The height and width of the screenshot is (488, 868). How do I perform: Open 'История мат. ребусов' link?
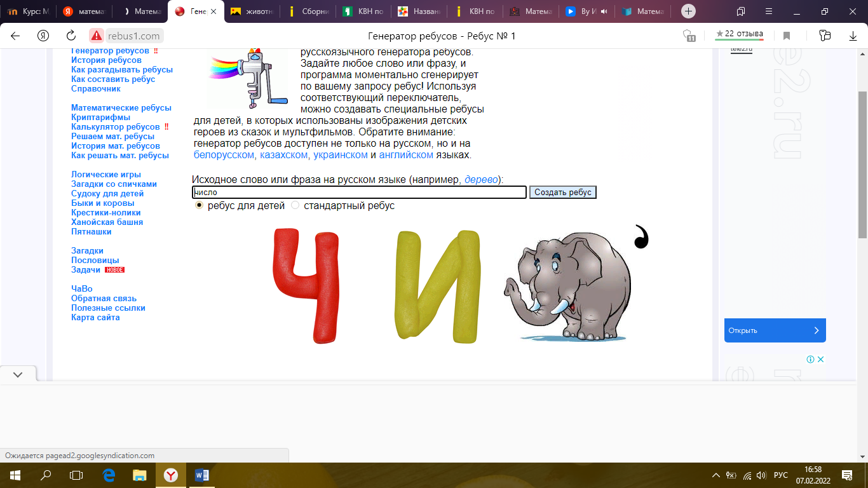[x=116, y=146]
